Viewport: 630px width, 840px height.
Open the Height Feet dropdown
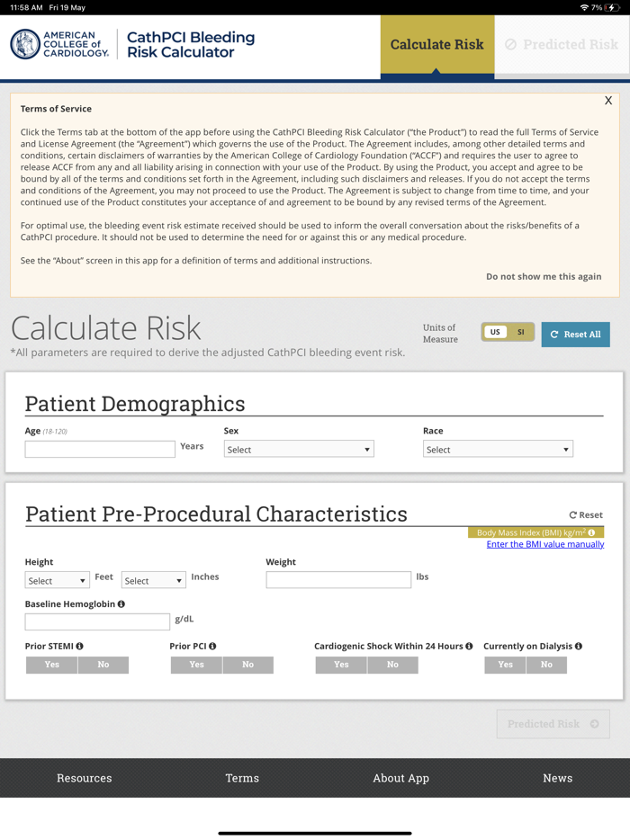pyautogui.click(x=57, y=580)
